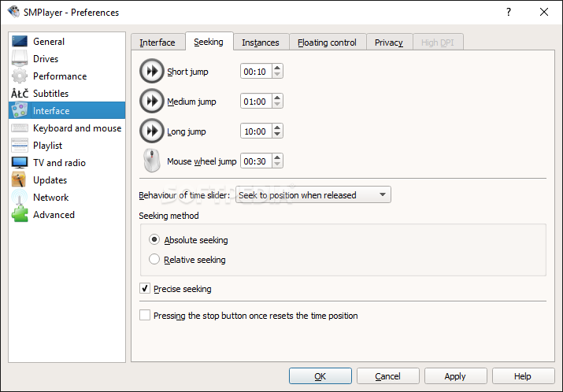Viewport: 563px width, 392px height.
Task: Increase Medium jump time with up arrow
Action: (277, 98)
